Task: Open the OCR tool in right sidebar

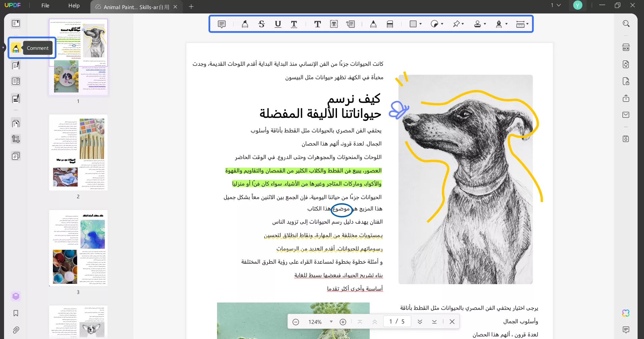Action: 626,47
